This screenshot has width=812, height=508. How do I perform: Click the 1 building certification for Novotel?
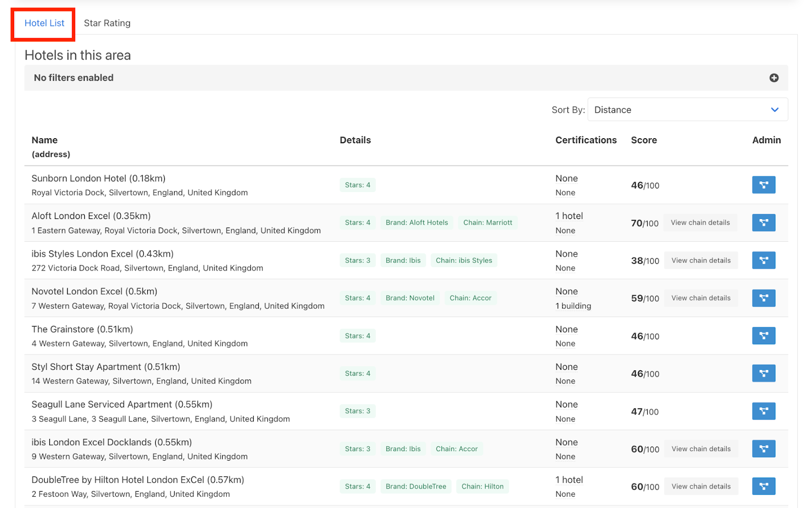pyautogui.click(x=573, y=306)
